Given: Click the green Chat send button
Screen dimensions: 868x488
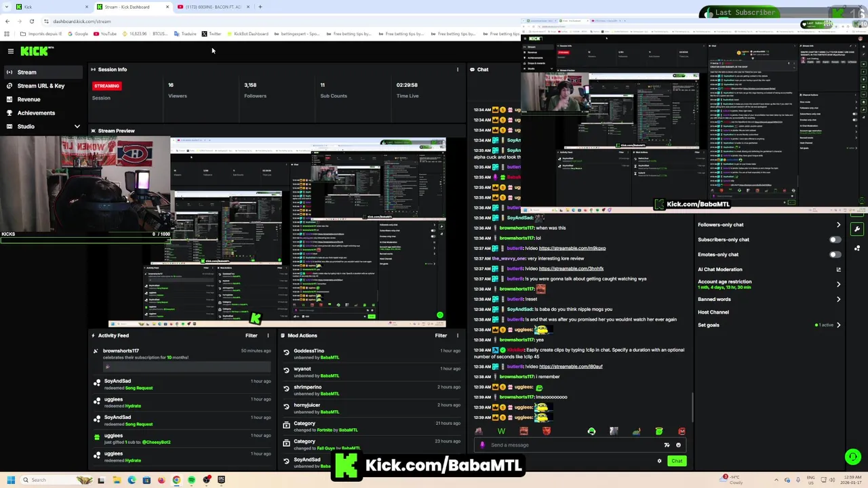Looking at the screenshot, I should [677, 461].
